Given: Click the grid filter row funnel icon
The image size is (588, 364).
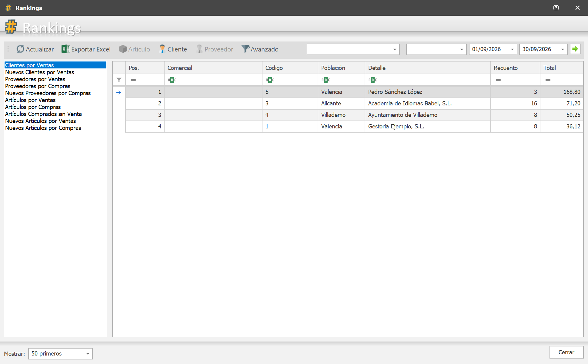Looking at the screenshot, I should click(119, 80).
